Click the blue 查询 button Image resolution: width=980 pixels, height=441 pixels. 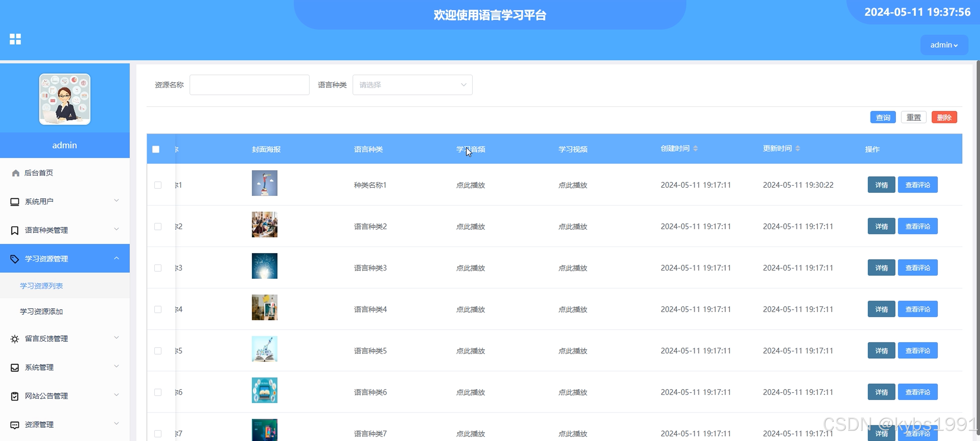coord(883,118)
